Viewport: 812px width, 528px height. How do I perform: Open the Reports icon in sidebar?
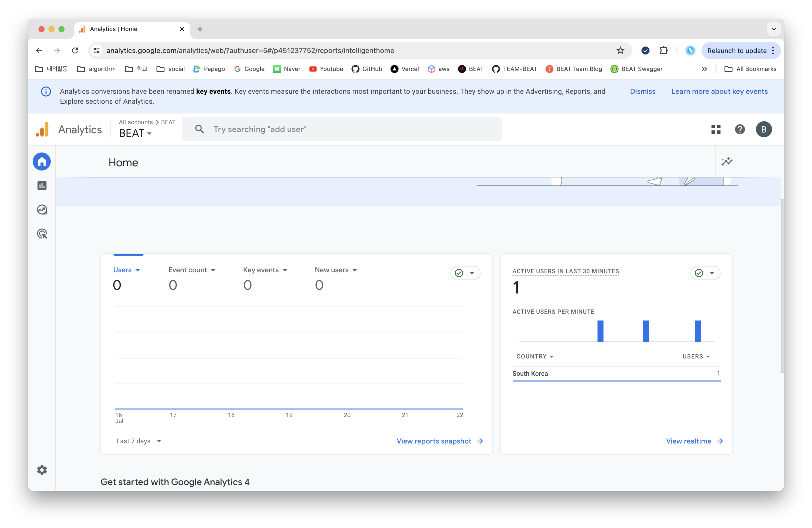pos(42,185)
